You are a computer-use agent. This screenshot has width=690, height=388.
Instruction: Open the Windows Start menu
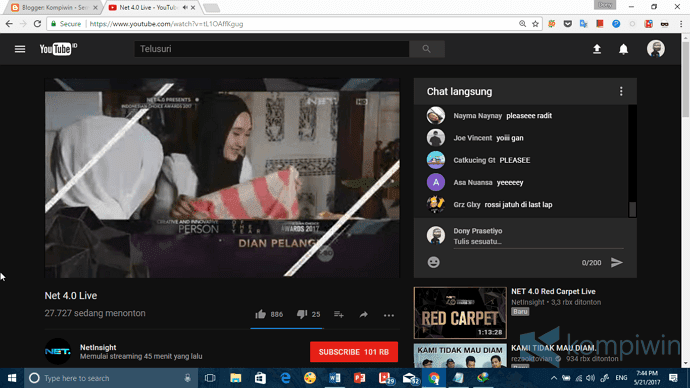(12, 378)
